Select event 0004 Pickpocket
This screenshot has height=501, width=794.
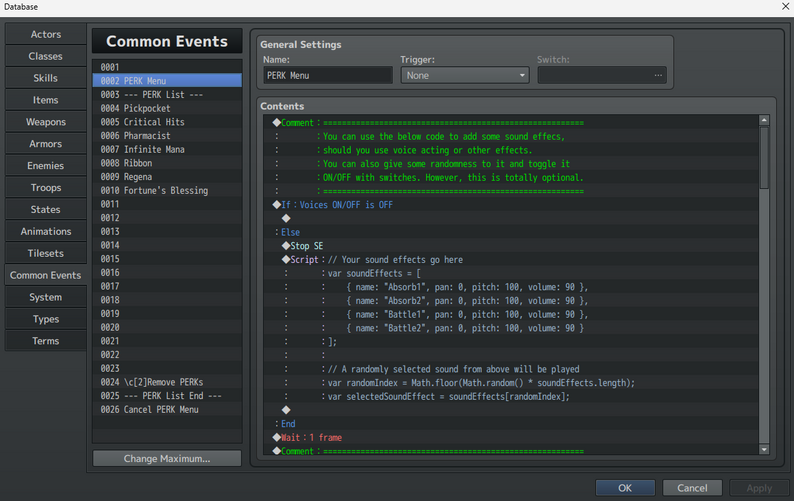tap(167, 108)
